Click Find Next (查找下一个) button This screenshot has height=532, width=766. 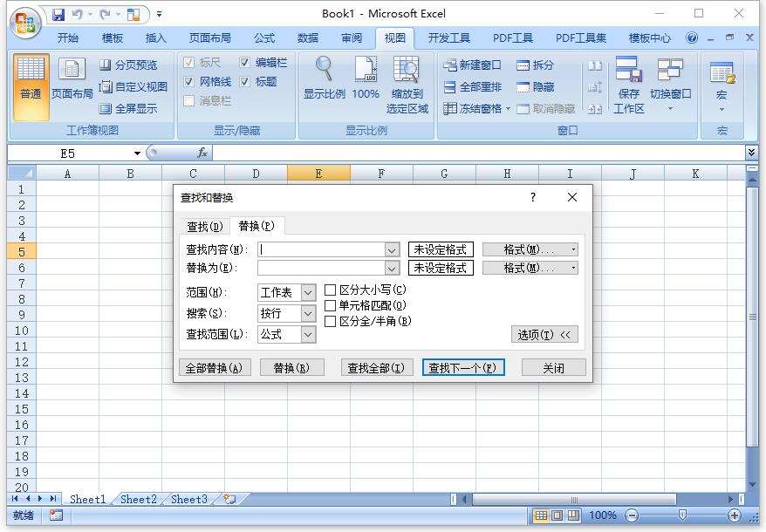coord(462,368)
